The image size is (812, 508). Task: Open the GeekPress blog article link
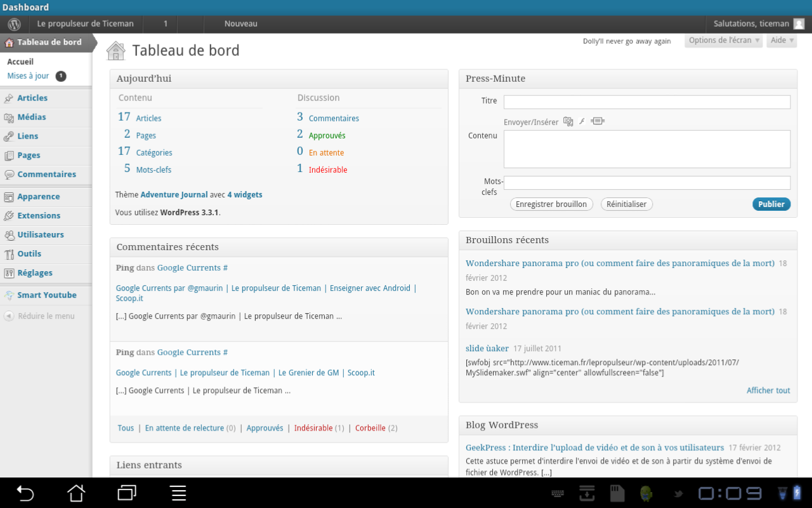tap(594, 448)
